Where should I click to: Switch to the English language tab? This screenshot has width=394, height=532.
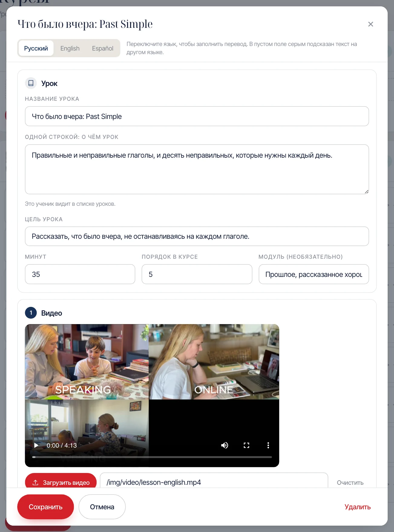pyautogui.click(x=70, y=48)
